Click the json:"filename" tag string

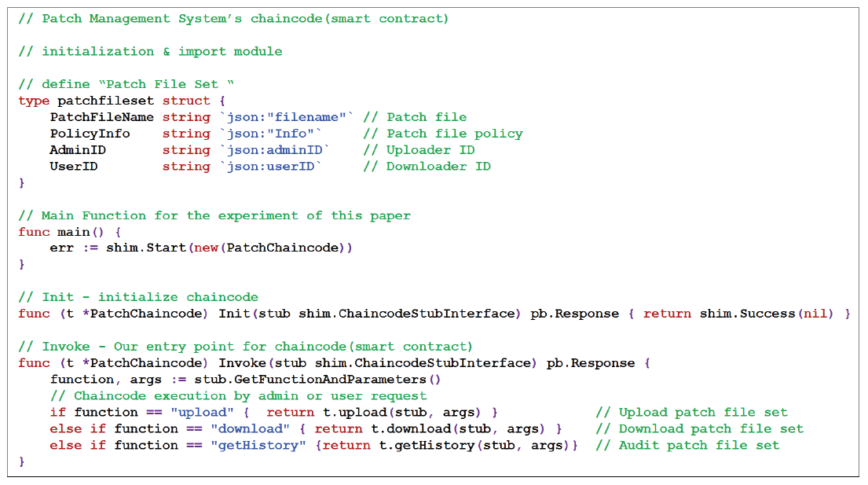pos(287,117)
